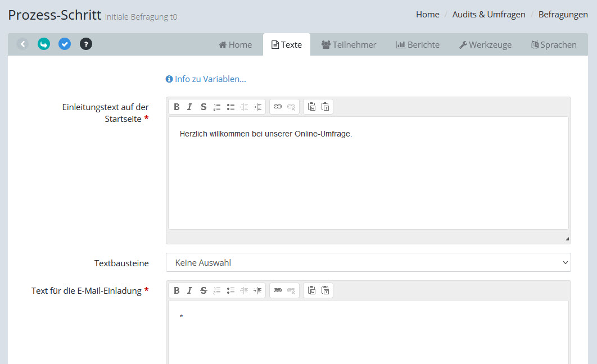
Task: Open help via the dark question mark icon
Action: (86, 44)
